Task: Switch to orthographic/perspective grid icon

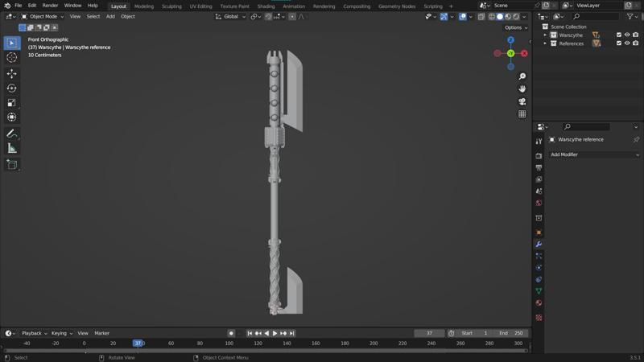Action: tap(522, 114)
